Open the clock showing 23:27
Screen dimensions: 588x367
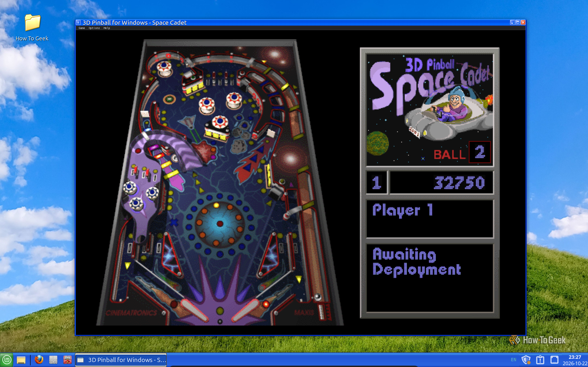[x=575, y=360]
